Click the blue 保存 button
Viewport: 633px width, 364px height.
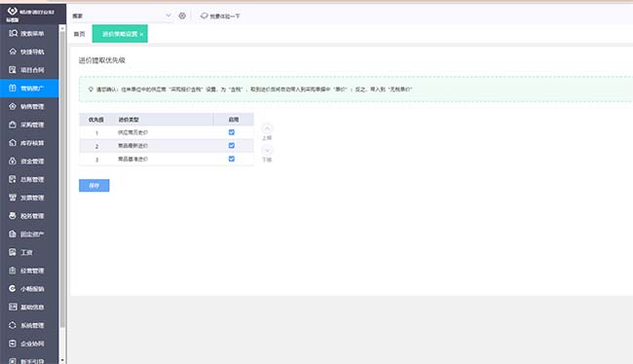coord(94,185)
